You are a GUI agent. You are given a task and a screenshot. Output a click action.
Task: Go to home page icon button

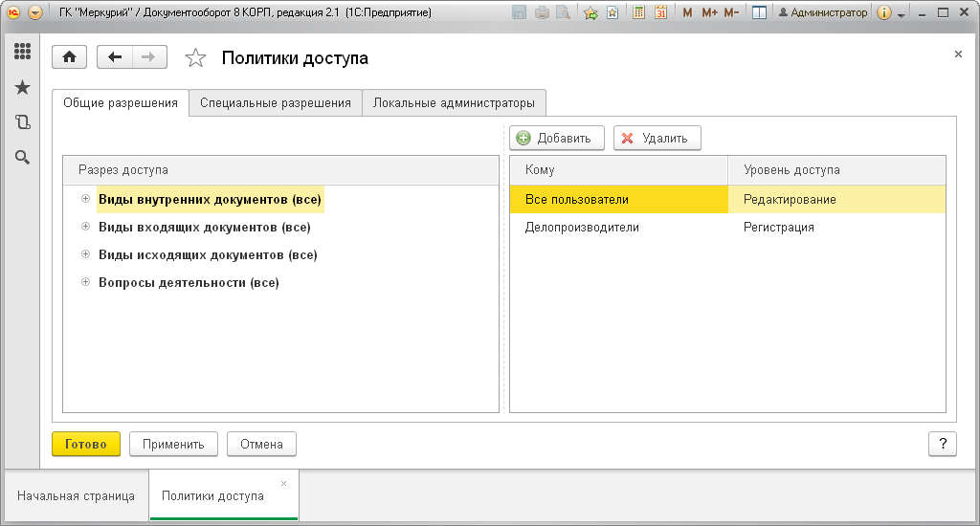point(69,57)
